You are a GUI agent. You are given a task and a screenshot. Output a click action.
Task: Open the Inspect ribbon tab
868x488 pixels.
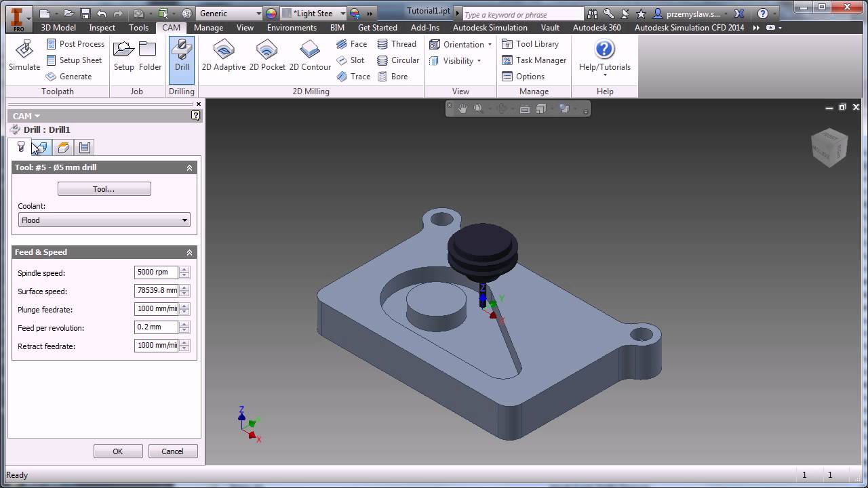(x=102, y=27)
